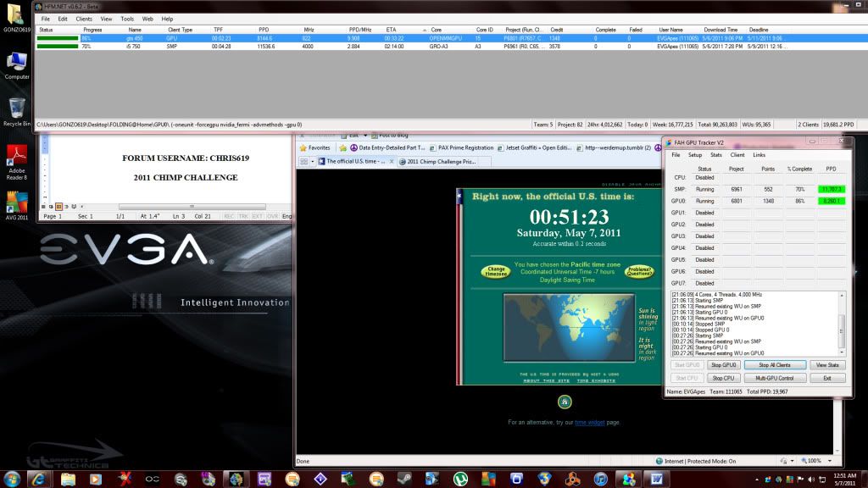Click the Microsoft Word taskbar icon
This screenshot has width=868, height=488.
(x=656, y=479)
